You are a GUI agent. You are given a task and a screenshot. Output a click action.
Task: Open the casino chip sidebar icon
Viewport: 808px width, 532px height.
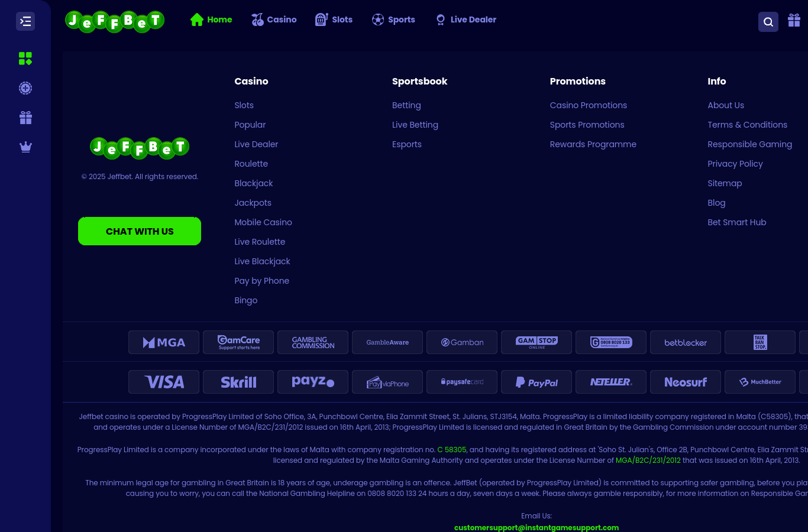(x=25, y=88)
